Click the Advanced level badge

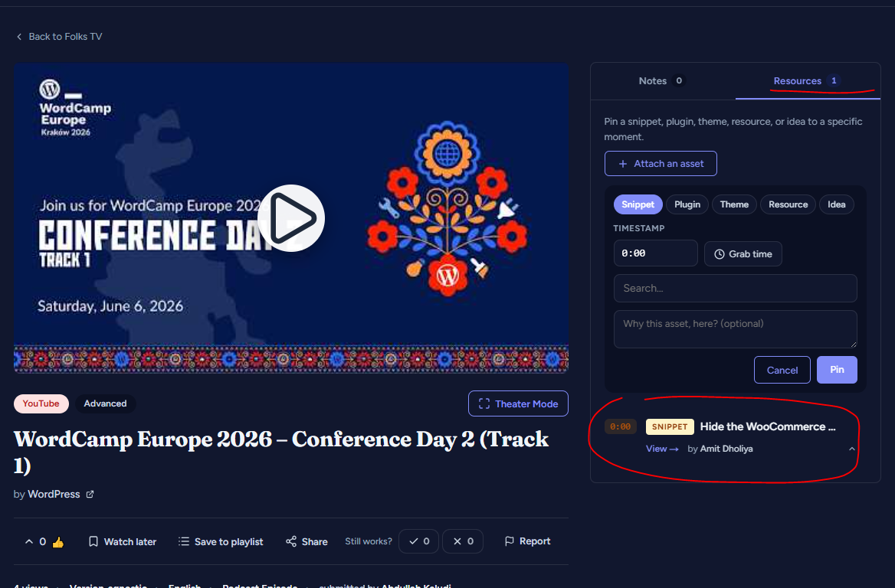(105, 403)
